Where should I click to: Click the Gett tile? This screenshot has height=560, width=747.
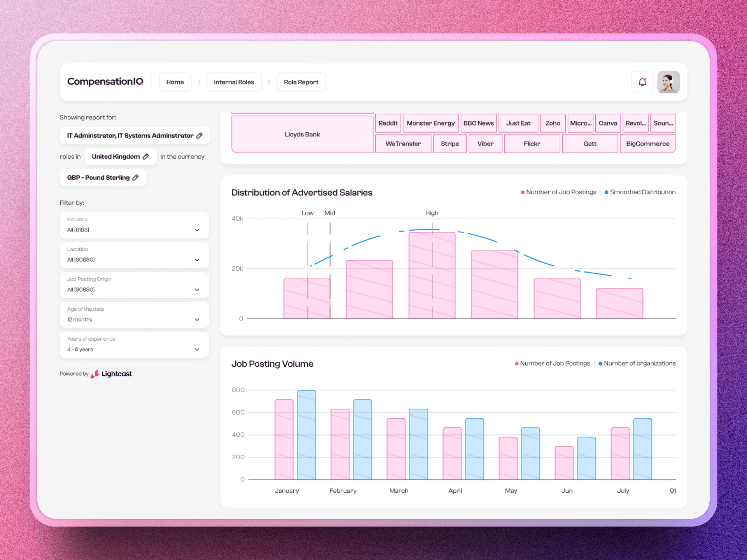point(590,144)
